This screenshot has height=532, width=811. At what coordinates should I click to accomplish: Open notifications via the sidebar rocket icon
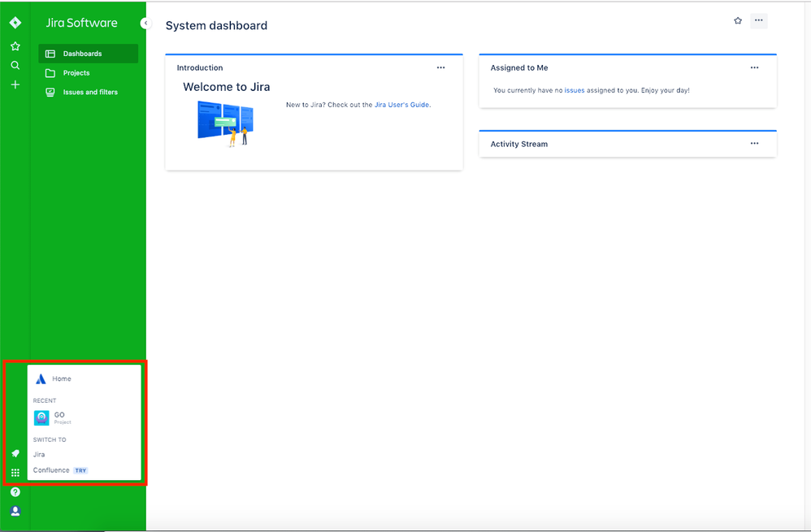coord(15,453)
